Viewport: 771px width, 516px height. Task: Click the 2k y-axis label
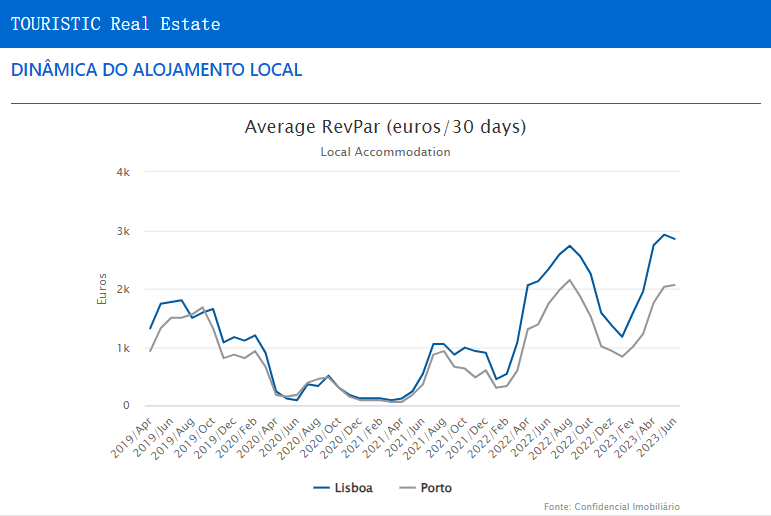[x=123, y=289]
